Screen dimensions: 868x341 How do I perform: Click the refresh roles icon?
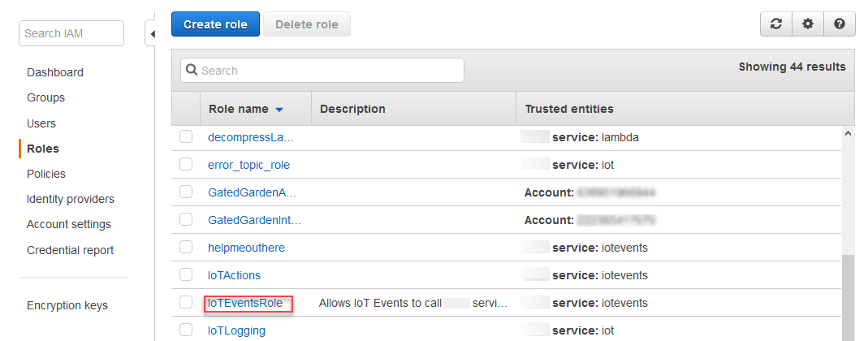point(776,24)
